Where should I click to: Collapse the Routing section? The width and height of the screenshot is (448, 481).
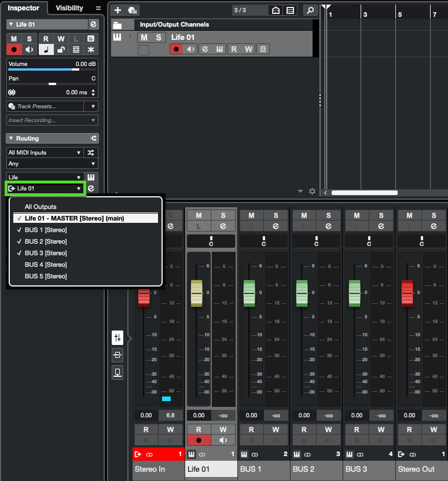11,138
